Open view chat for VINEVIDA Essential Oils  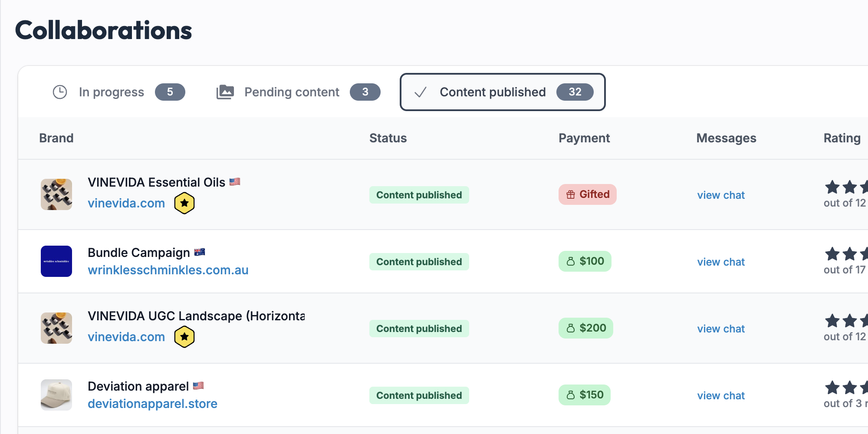click(x=721, y=195)
